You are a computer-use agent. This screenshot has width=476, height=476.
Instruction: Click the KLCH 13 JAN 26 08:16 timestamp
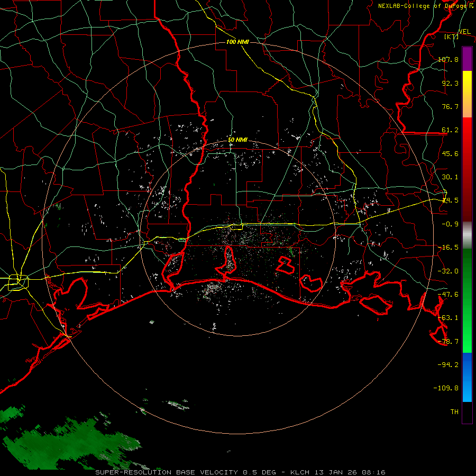pyautogui.click(x=338, y=472)
